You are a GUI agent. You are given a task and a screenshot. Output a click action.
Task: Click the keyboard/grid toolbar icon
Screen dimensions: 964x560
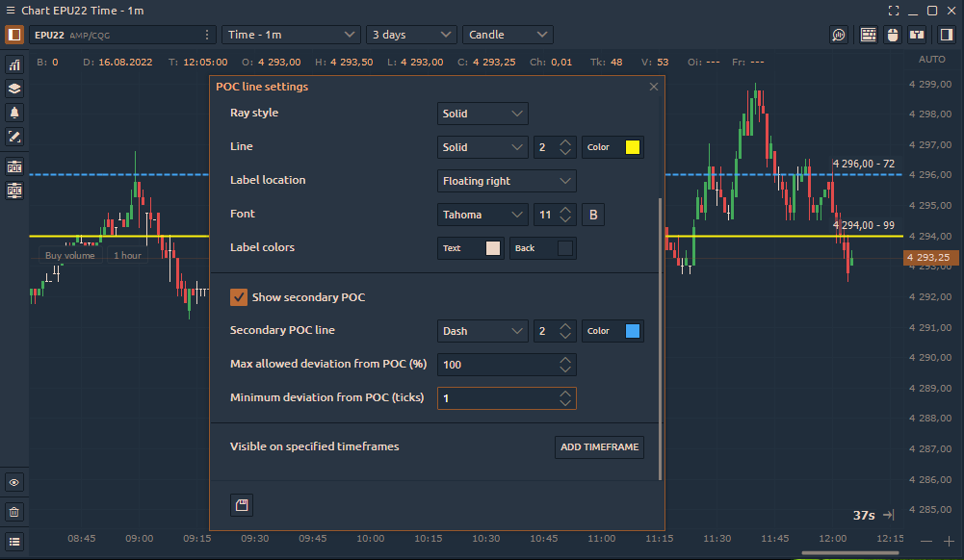868,35
